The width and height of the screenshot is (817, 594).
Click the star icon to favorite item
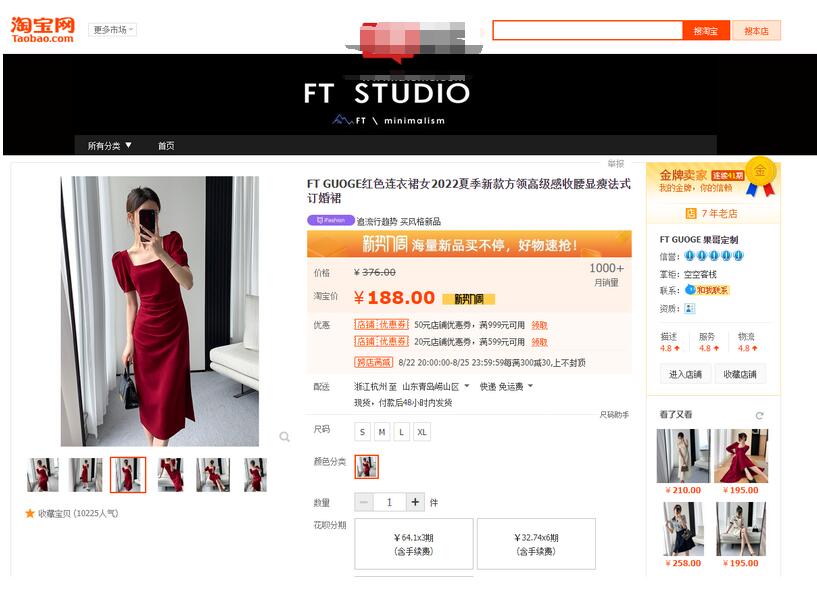pos(30,513)
